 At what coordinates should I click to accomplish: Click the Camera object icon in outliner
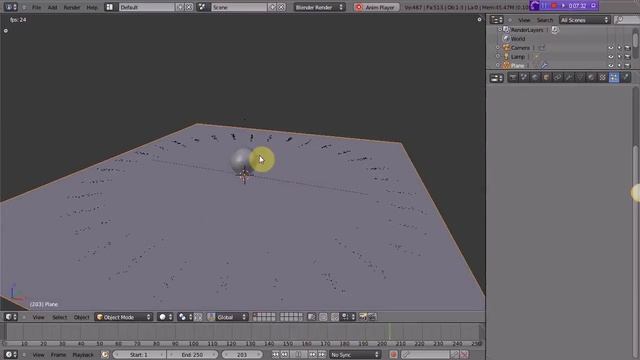point(507,48)
